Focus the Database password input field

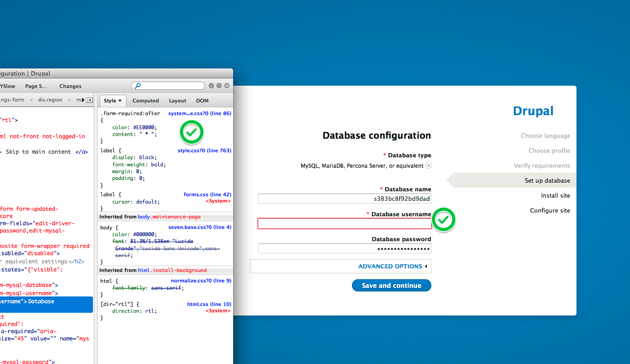345,248
